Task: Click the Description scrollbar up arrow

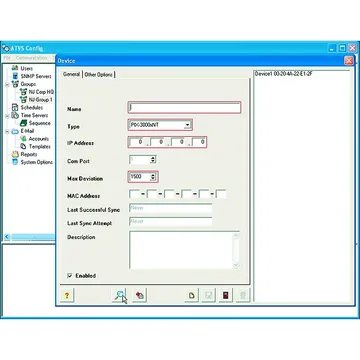Action: click(x=236, y=235)
